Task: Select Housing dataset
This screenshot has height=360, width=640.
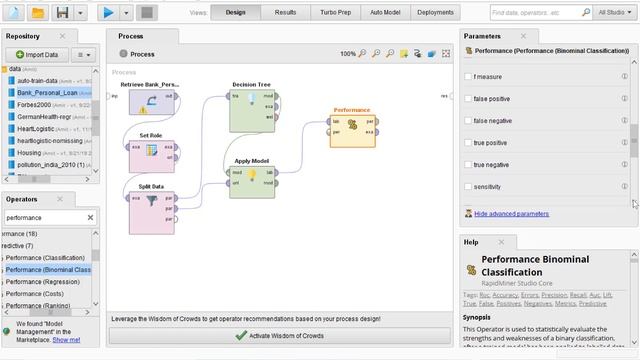Action: [49, 153]
